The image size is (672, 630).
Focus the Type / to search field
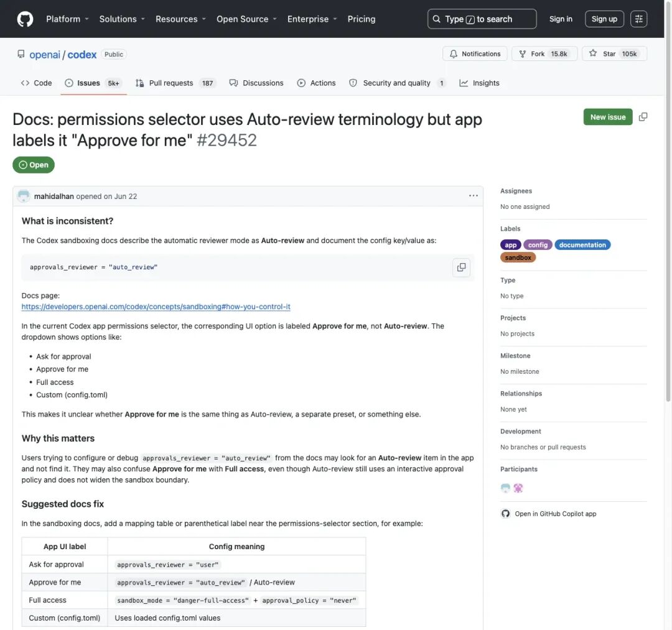click(482, 19)
